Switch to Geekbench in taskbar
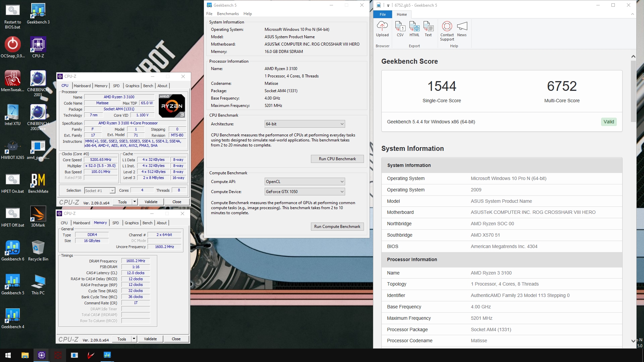 [107, 355]
